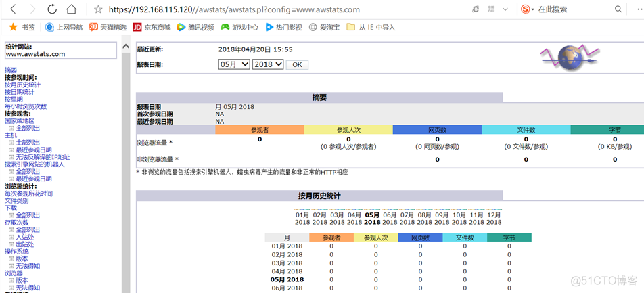644x293 pixels.
Task: Open the 按月历史统计 sidebar link
Action: tap(22, 85)
